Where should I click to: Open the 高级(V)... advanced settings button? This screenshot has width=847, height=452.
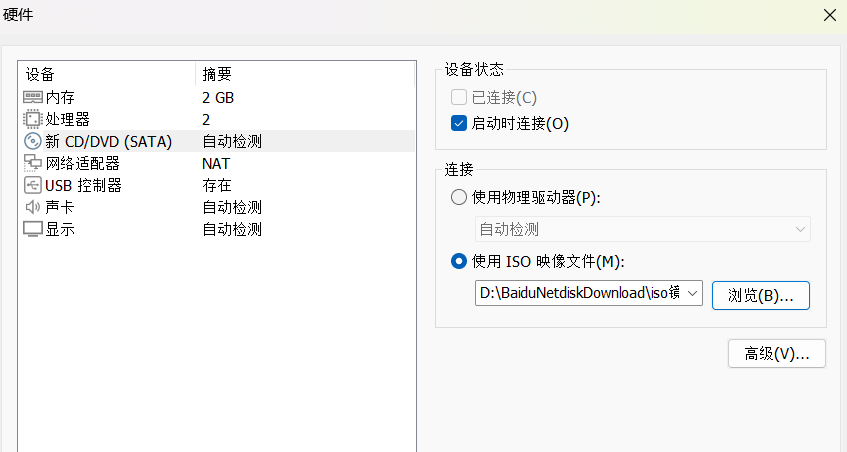click(777, 354)
